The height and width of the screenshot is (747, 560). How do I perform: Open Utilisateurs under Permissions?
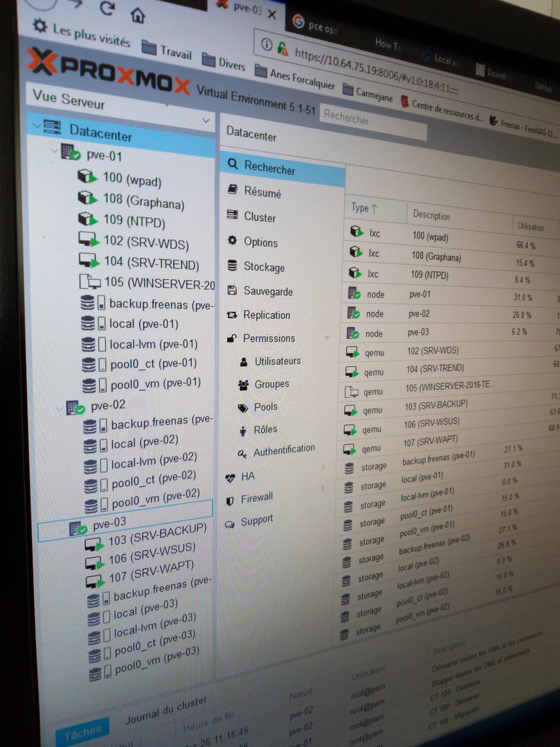pos(277,361)
